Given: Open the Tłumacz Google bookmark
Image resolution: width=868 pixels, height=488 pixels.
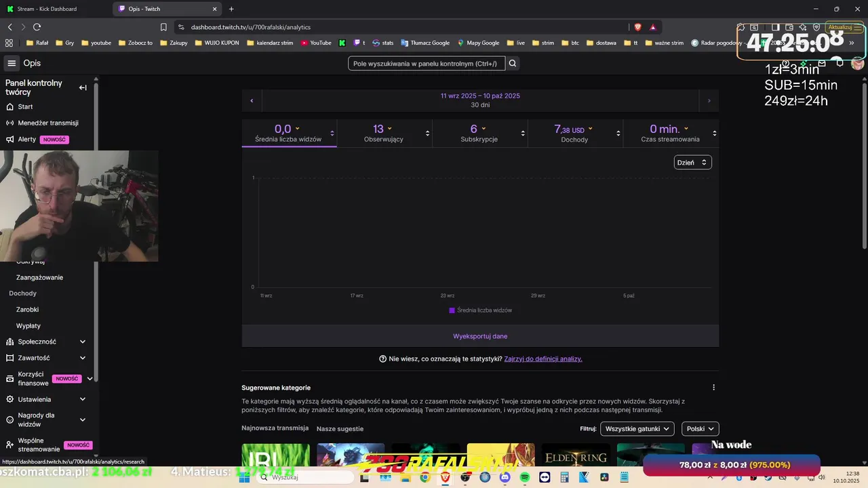Looking at the screenshot, I should (425, 43).
